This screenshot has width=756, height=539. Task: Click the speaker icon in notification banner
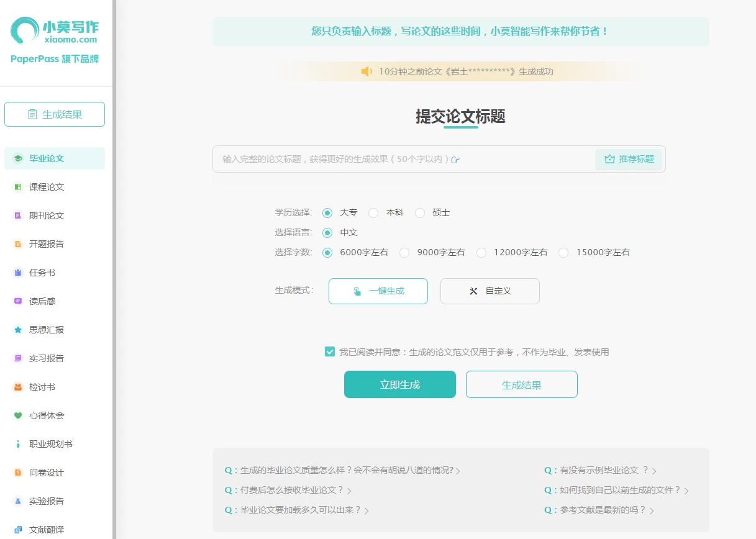[367, 71]
